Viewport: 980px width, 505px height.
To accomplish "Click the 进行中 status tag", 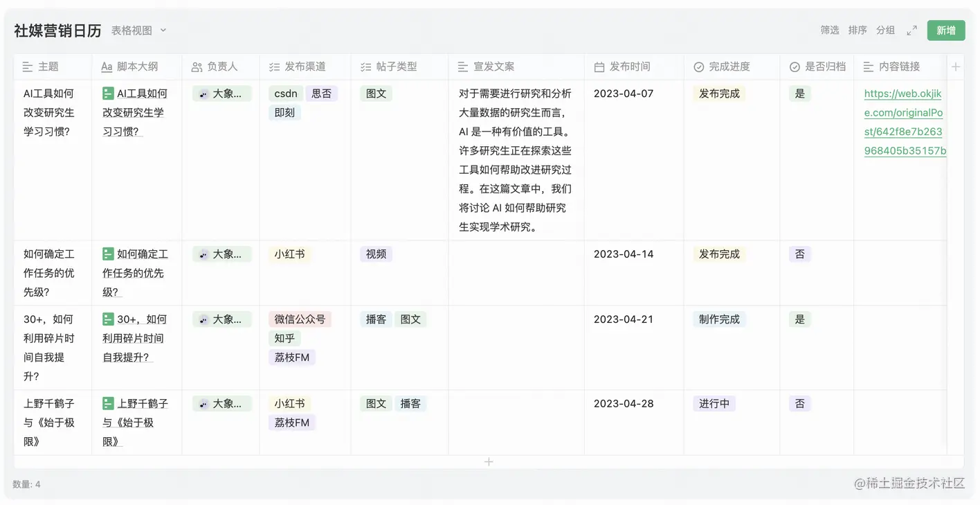I will pos(714,403).
